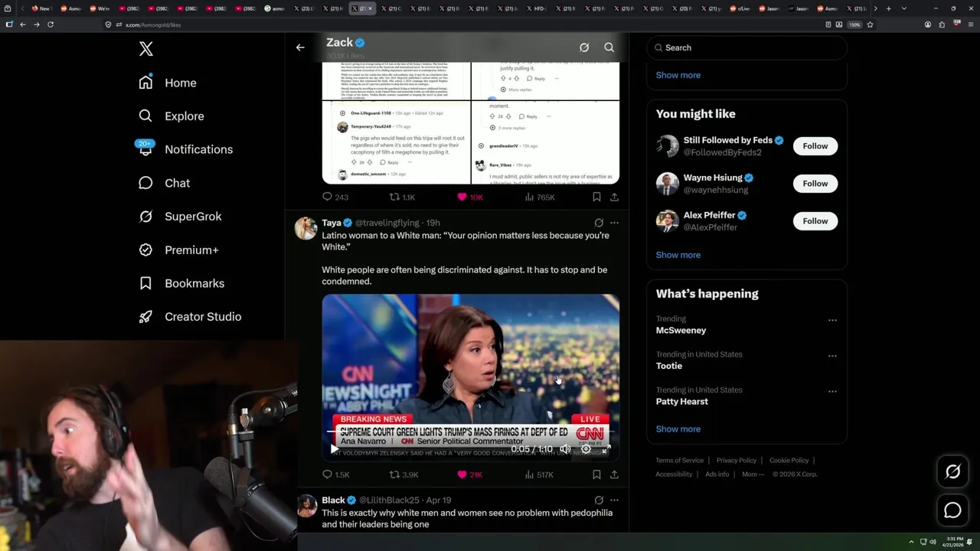Repost the post with 1.1K reposts

pyautogui.click(x=402, y=197)
